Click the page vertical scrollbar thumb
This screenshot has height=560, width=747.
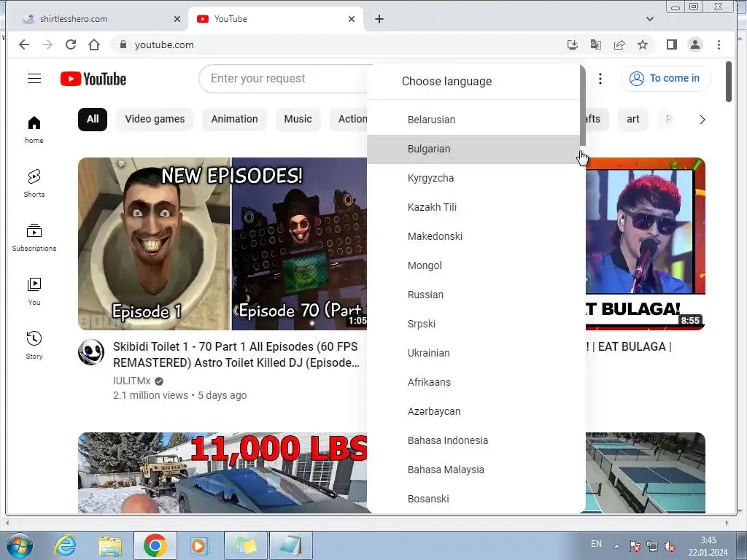pyautogui.click(x=729, y=82)
